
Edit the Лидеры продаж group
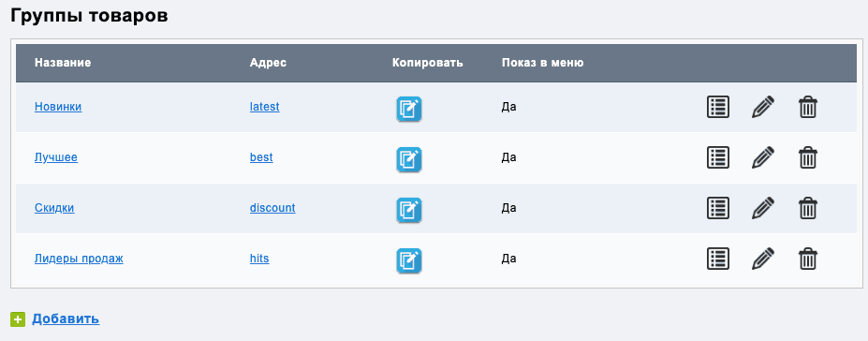[x=763, y=259]
